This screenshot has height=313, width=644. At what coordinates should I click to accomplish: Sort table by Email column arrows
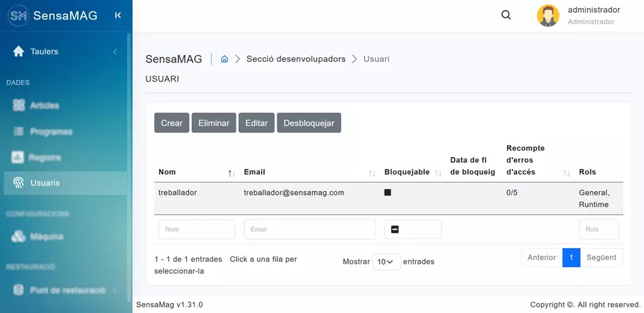coord(372,172)
